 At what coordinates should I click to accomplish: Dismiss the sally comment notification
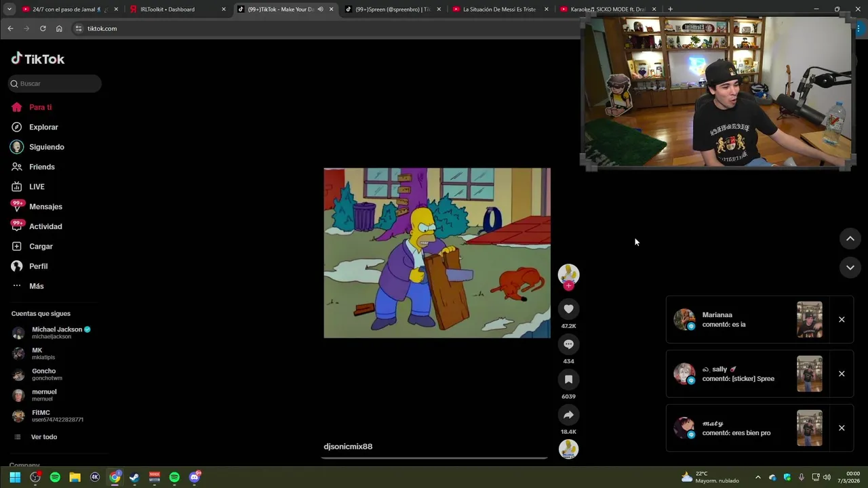coord(842,373)
